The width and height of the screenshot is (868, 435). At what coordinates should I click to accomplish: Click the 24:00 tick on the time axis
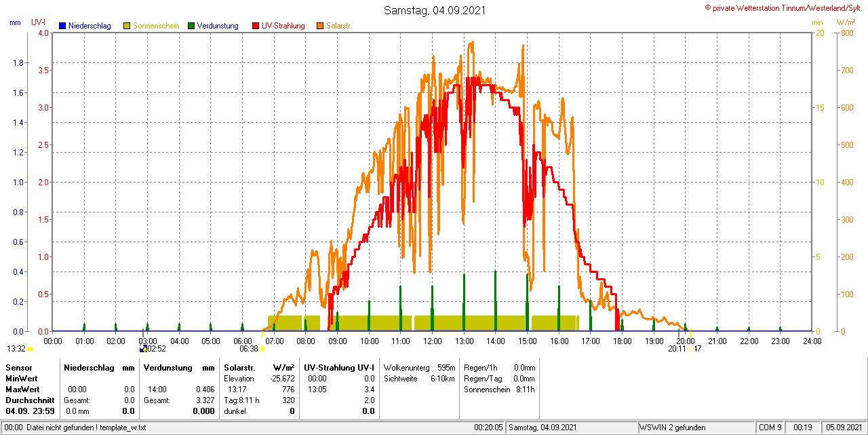(x=812, y=341)
